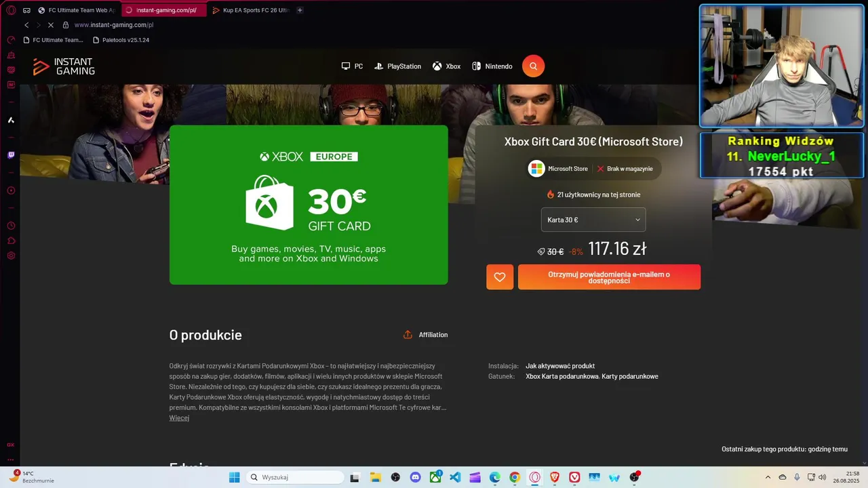Open File Explorer from taskbar
This screenshot has width=868, height=488.
click(375, 478)
